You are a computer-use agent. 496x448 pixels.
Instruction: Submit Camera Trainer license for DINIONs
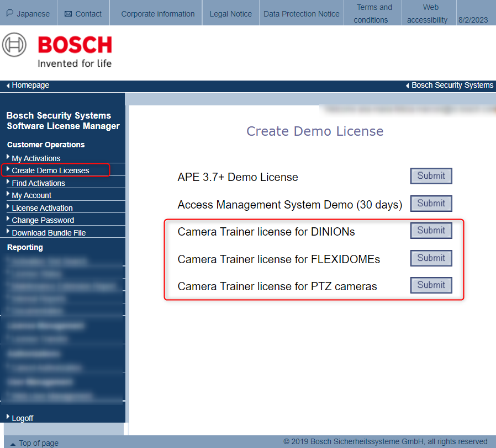pyautogui.click(x=431, y=231)
